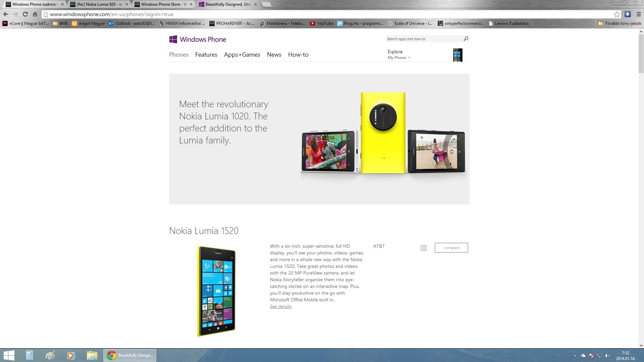
Task: Tick the Lumia 1520 compare checkbox
Action: [x=423, y=248]
